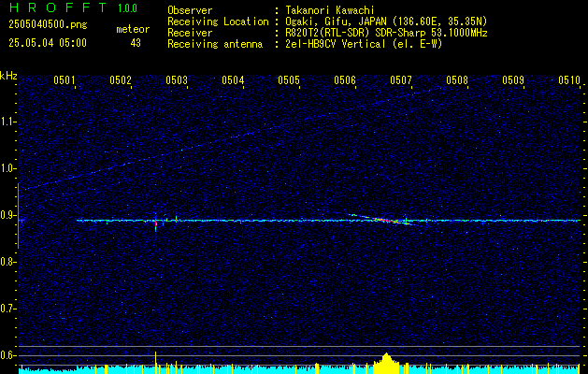Click the observer name Takanori Kawachi

(x=330, y=10)
